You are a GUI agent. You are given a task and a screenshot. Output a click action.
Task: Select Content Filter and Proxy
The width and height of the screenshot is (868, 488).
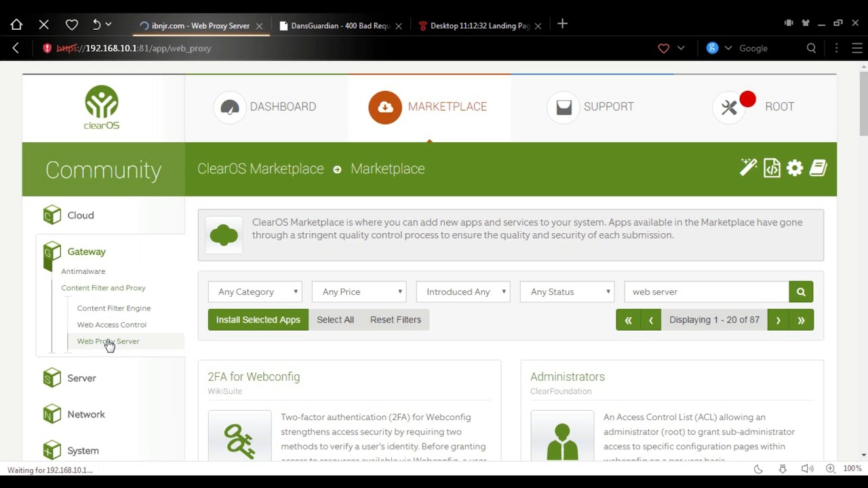[103, 288]
